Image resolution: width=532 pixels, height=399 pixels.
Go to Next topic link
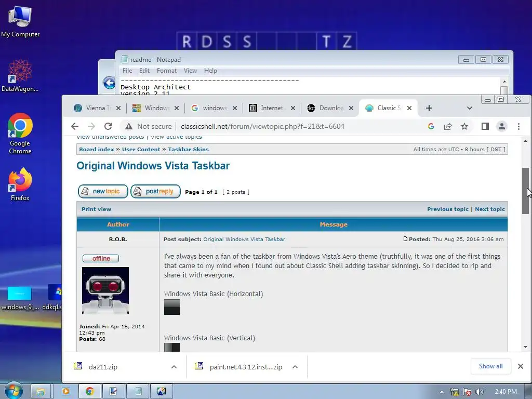[489, 209]
